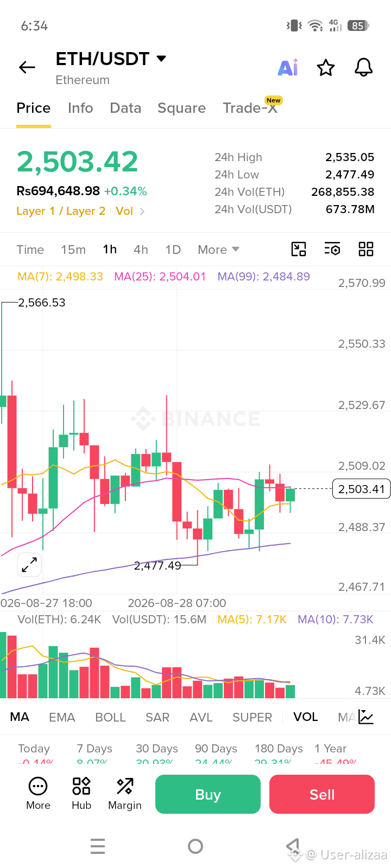This screenshot has width=391, height=868.
Task: Expand chart to fullscreen
Action: tap(29, 565)
